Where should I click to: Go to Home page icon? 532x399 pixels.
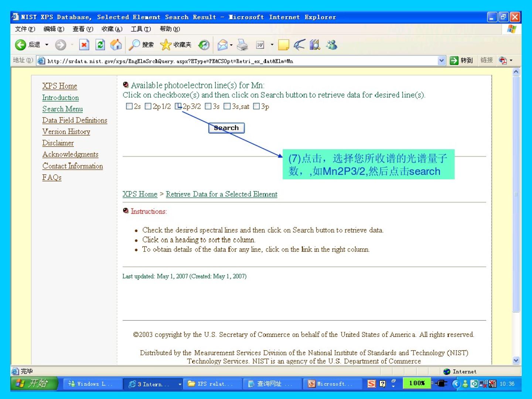click(x=116, y=45)
